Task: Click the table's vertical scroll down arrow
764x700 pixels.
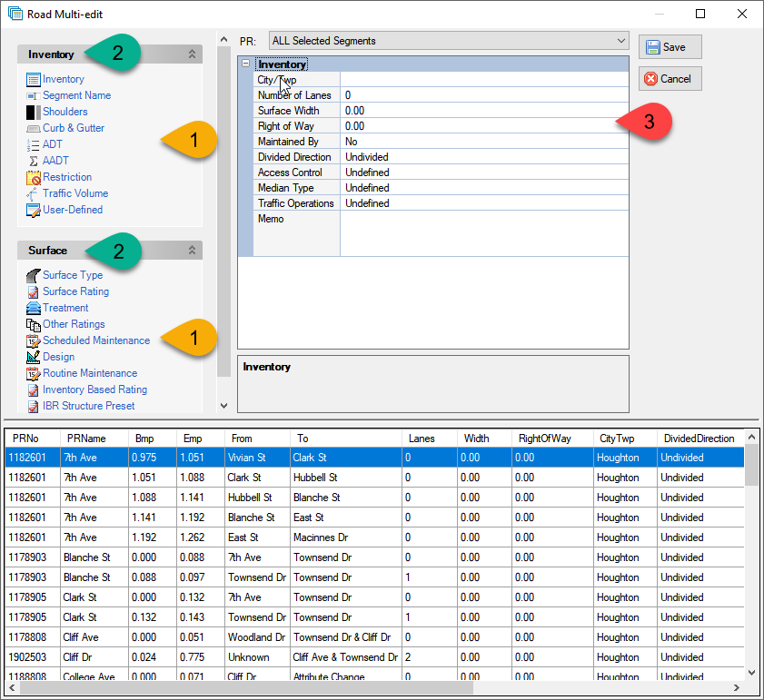Action: pyautogui.click(x=751, y=673)
